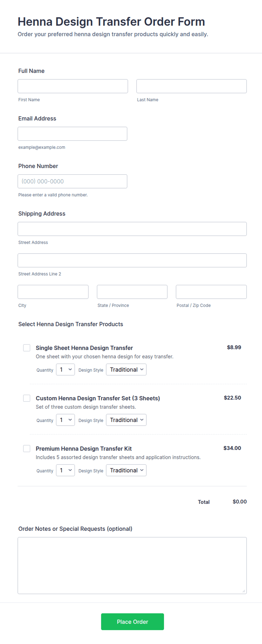
Task: Focus the Street Address input
Action: click(132, 229)
